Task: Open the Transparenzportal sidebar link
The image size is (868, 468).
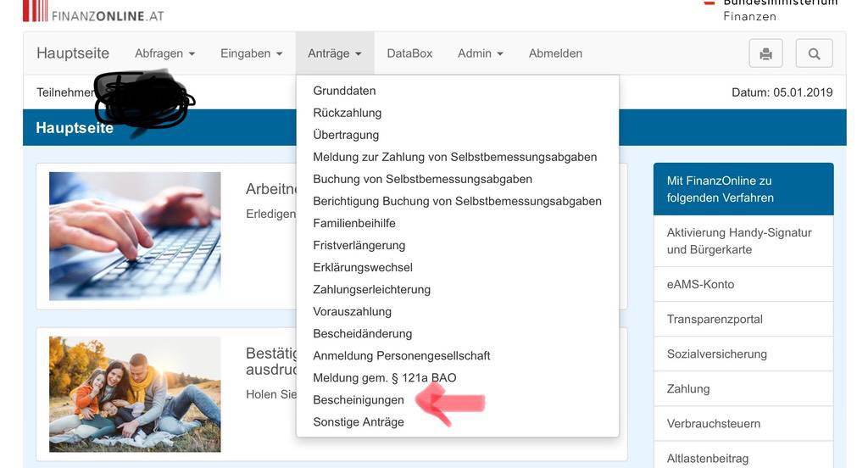Action: 715,320
